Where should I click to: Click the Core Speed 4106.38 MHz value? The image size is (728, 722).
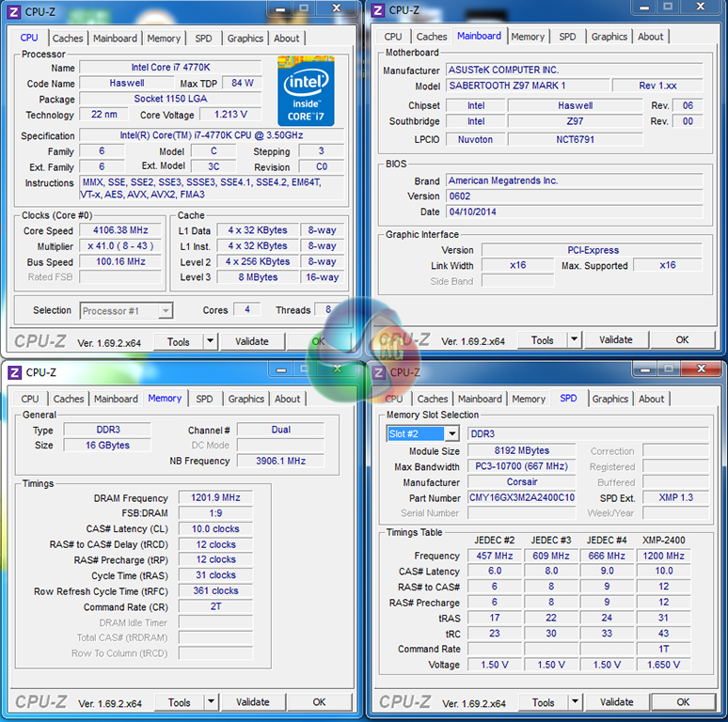coord(120,230)
